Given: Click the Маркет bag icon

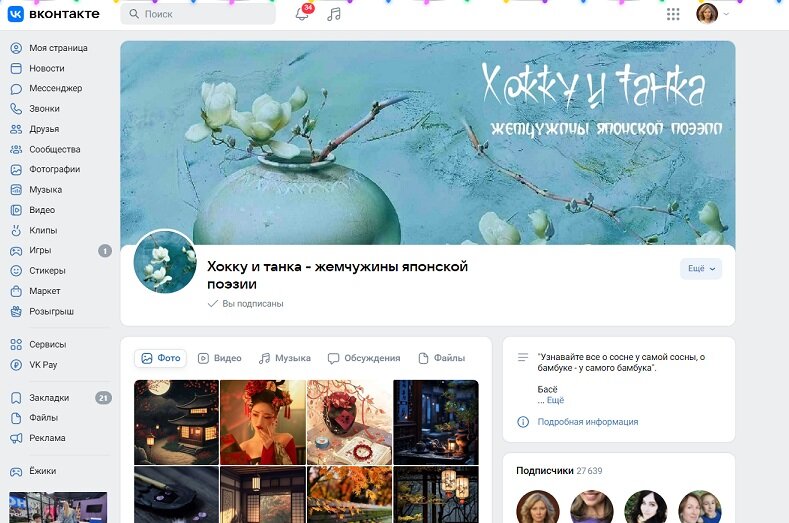Looking at the screenshot, I should pyautogui.click(x=16, y=291).
